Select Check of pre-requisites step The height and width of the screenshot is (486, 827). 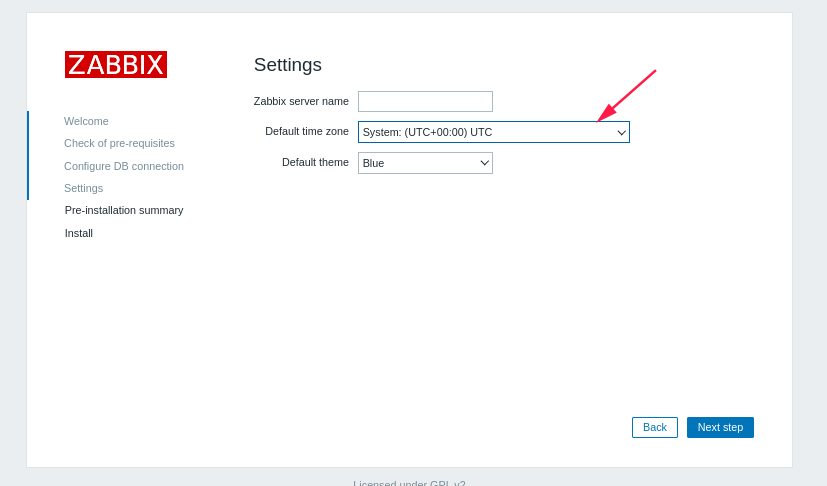click(119, 144)
